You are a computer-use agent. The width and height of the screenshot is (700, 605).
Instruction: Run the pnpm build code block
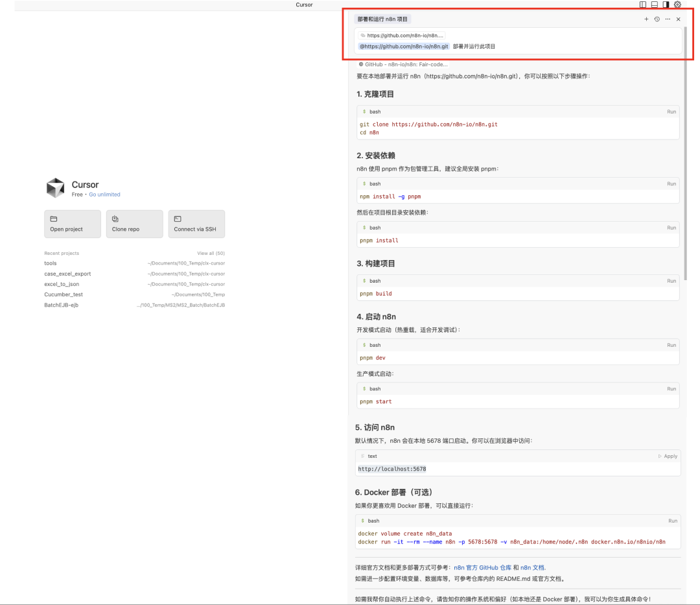point(671,281)
